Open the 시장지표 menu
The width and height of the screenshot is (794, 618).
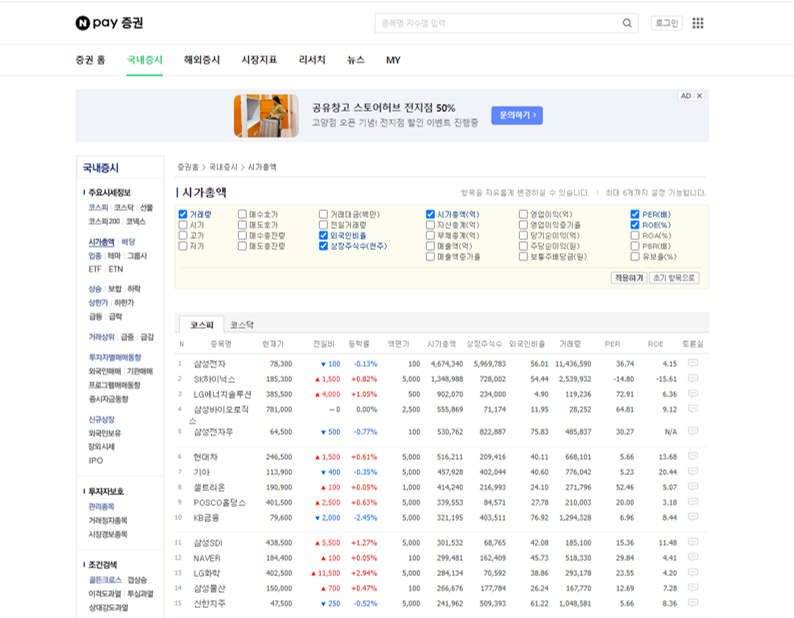tap(259, 60)
